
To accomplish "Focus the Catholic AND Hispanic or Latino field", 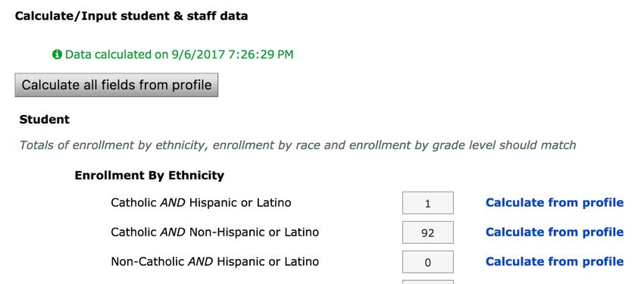I will [428, 203].
